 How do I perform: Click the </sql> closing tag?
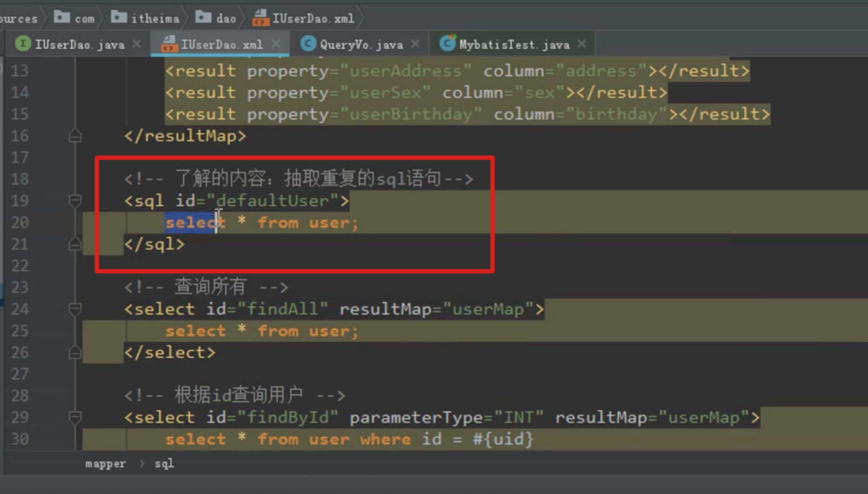tap(154, 244)
